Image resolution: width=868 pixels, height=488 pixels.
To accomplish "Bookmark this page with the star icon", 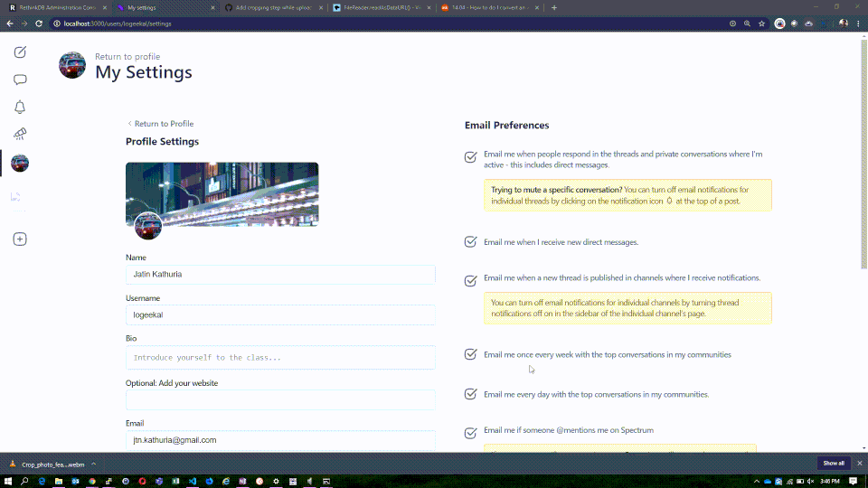I will coord(761,23).
